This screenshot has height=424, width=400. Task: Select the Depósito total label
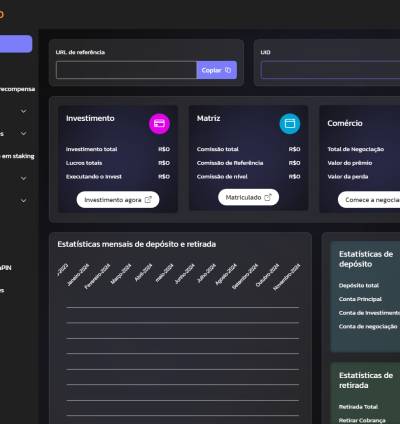[359, 286]
